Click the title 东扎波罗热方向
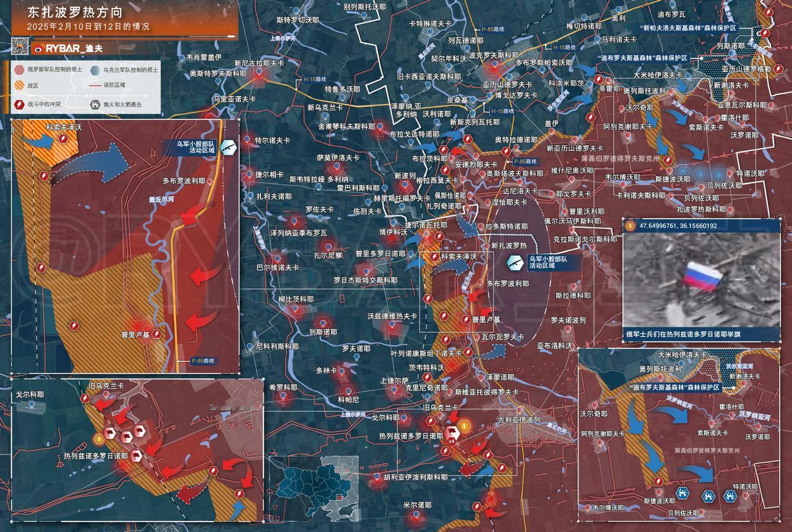 75,12
